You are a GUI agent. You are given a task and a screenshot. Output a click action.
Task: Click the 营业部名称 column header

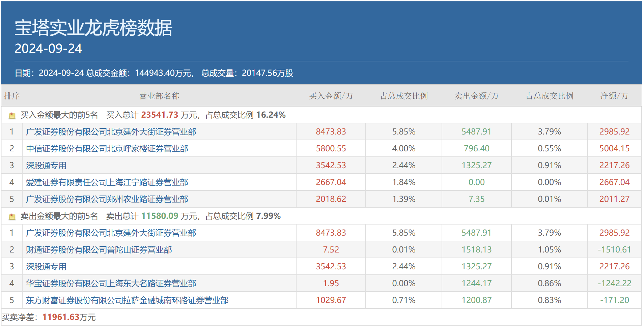[x=159, y=96]
